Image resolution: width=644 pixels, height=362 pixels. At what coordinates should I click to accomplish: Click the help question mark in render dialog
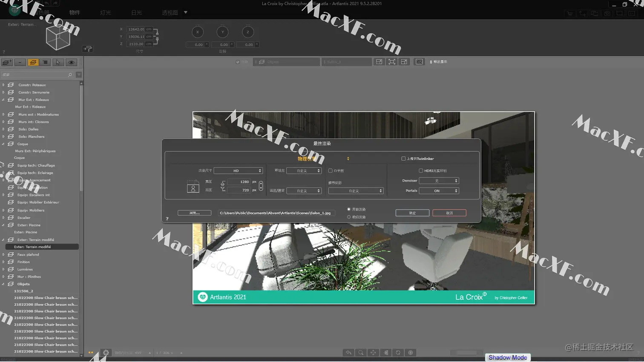coord(167,219)
